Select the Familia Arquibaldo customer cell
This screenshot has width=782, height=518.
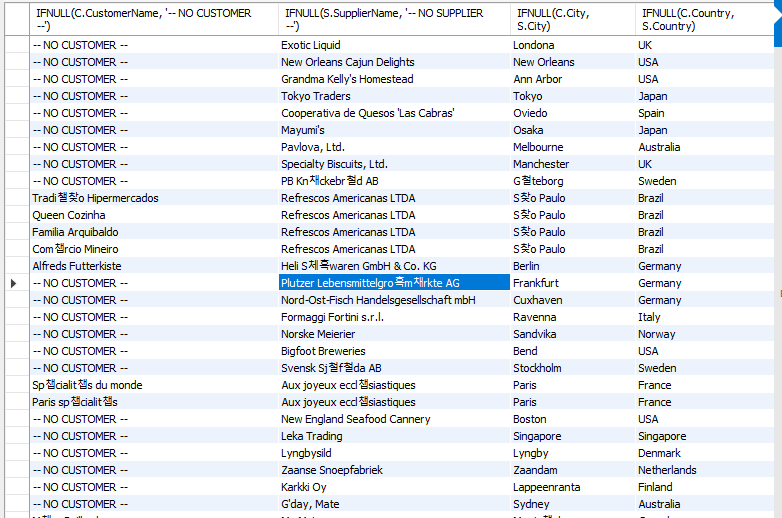pyautogui.click(x=154, y=232)
